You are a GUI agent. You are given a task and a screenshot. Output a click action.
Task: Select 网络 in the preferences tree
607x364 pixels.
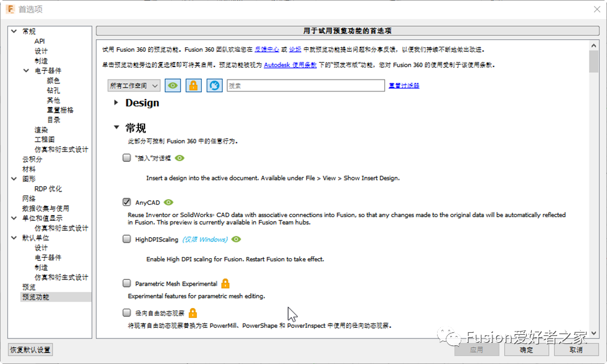[29, 198]
